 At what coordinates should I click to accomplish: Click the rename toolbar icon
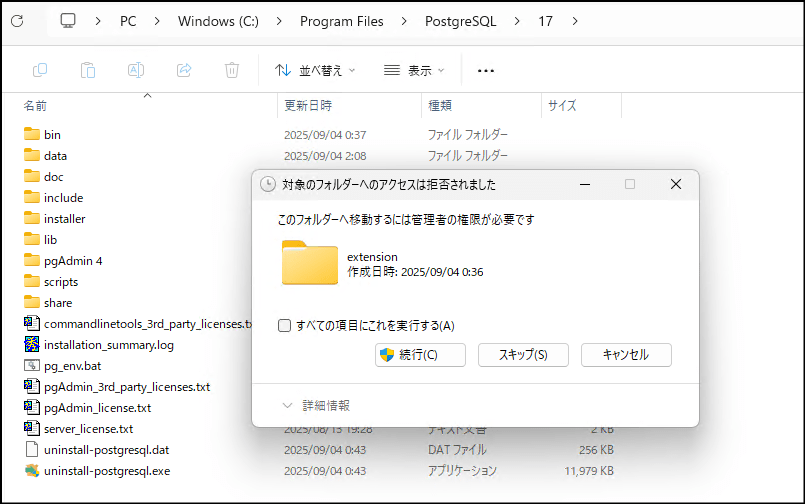[x=136, y=70]
